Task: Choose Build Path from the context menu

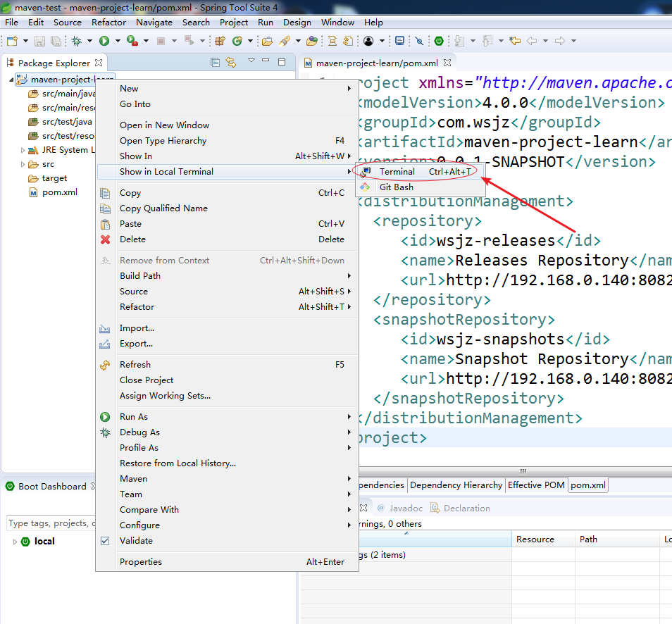Action: click(x=228, y=276)
